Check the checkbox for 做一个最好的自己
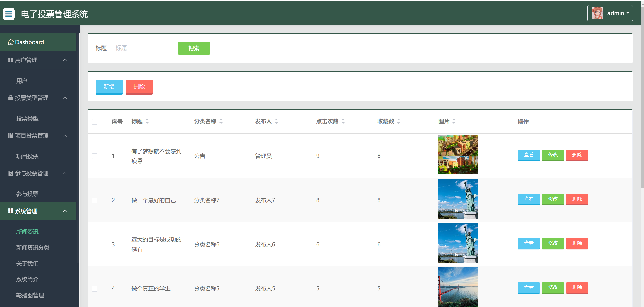Viewport: 644px width, 307px height. [95, 200]
